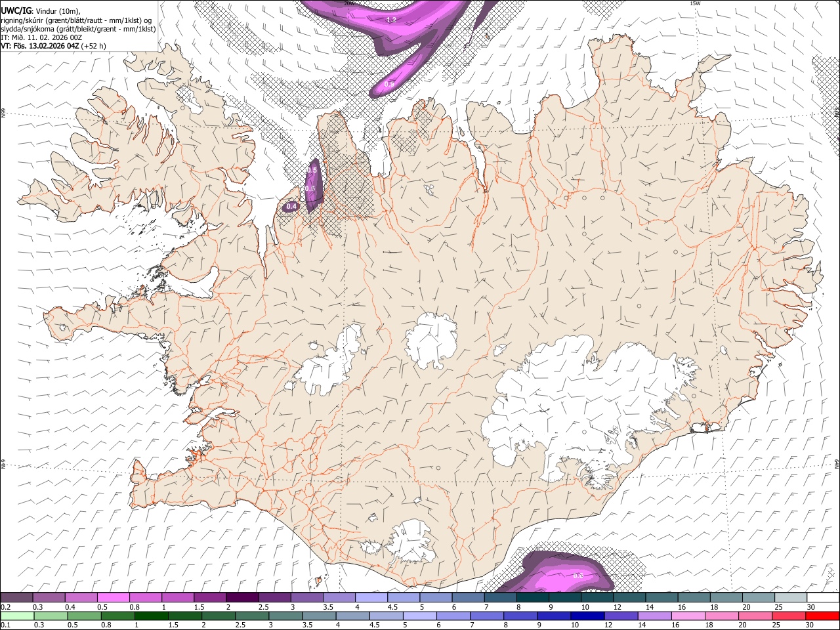Select the light lavender top legend swatch at 4
840x630 pixels.
coord(371,597)
